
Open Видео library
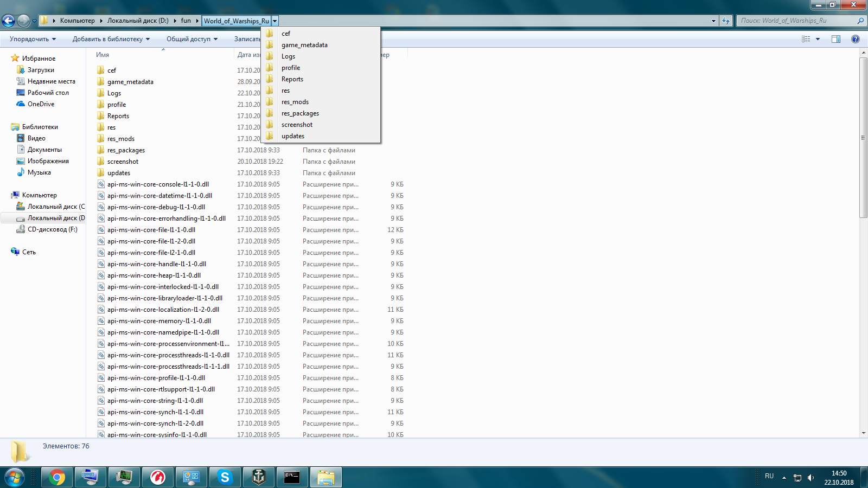click(x=36, y=138)
